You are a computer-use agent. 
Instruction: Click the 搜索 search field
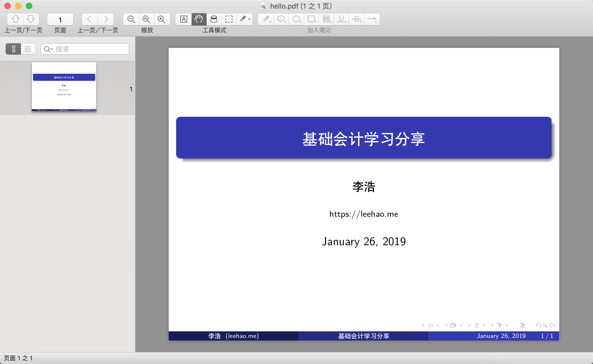click(85, 49)
